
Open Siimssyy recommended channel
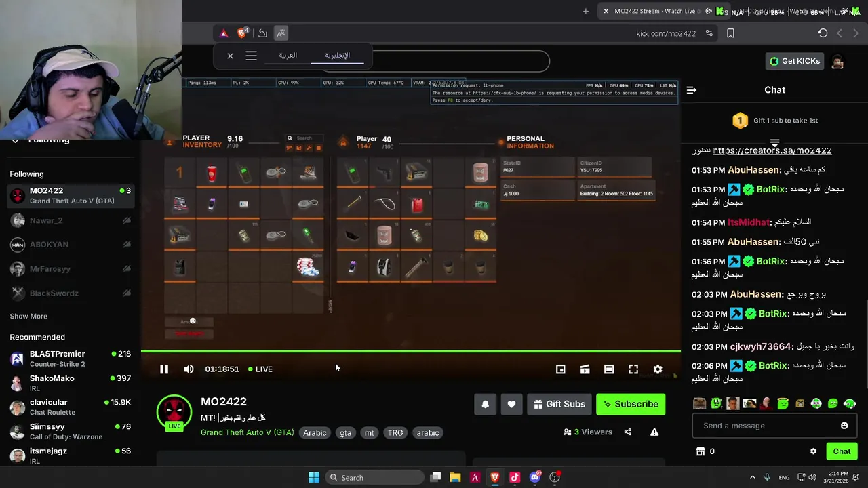(71, 432)
